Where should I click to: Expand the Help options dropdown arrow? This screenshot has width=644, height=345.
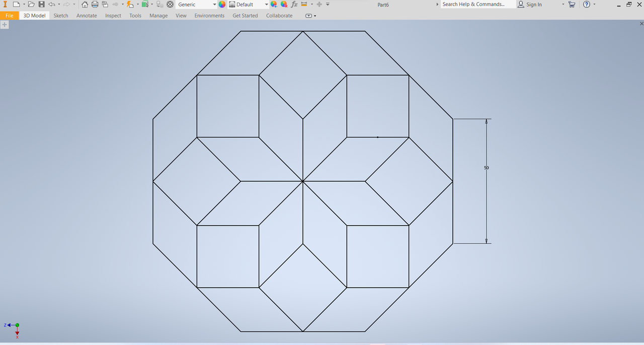click(x=594, y=5)
